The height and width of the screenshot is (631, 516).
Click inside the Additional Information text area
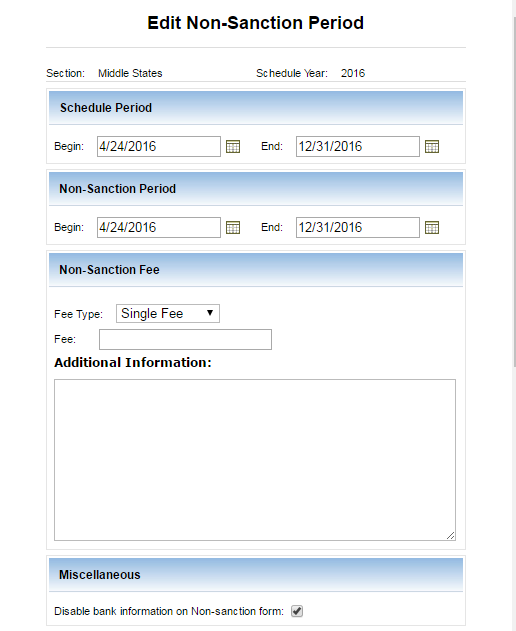coord(255,460)
